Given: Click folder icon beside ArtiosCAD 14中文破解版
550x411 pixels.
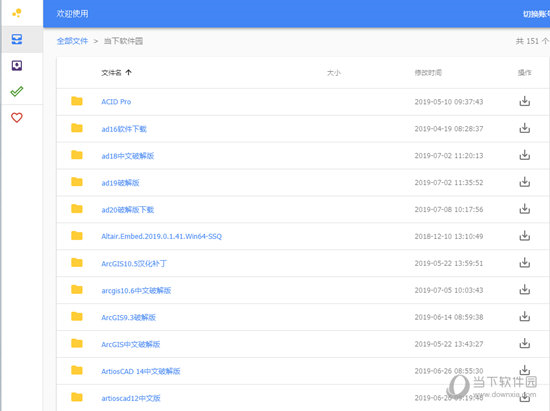Looking at the screenshot, I should [76, 370].
